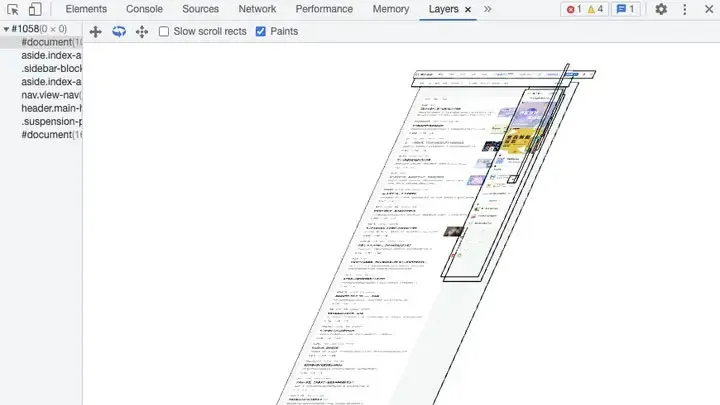Click the reset transform icon
Image resolution: width=720 pixels, height=405 pixels.
point(142,32)
